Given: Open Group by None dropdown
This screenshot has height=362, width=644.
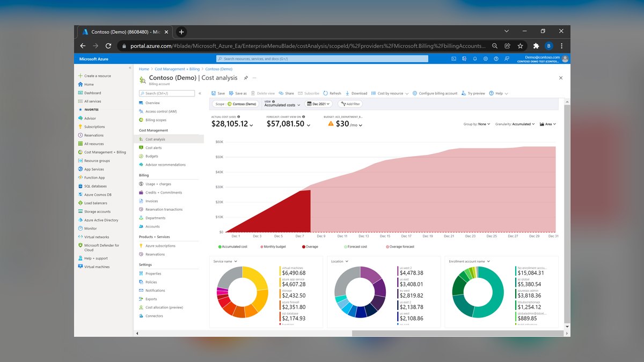Looking at the screenshot, I should [477, 124].
